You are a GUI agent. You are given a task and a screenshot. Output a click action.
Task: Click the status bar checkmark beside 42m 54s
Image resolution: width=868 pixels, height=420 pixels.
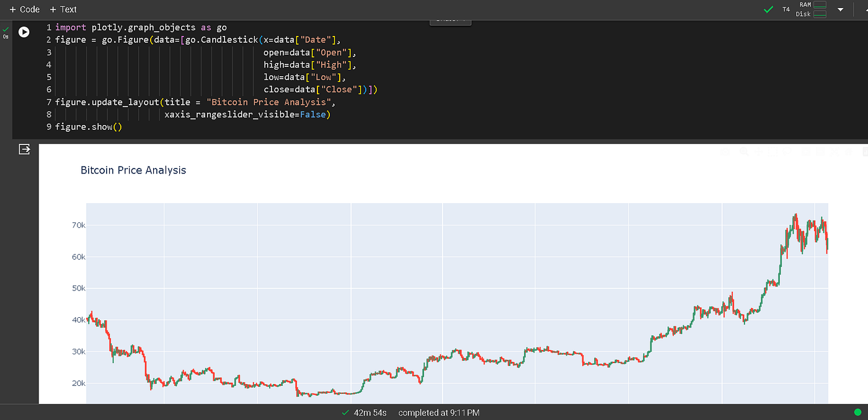coord(345,413)
